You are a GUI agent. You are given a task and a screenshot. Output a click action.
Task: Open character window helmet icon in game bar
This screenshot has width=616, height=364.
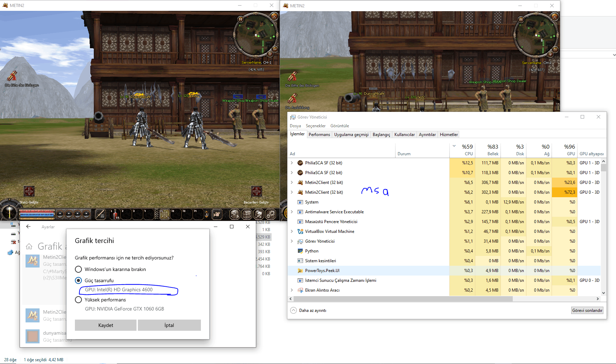[235, 214]
